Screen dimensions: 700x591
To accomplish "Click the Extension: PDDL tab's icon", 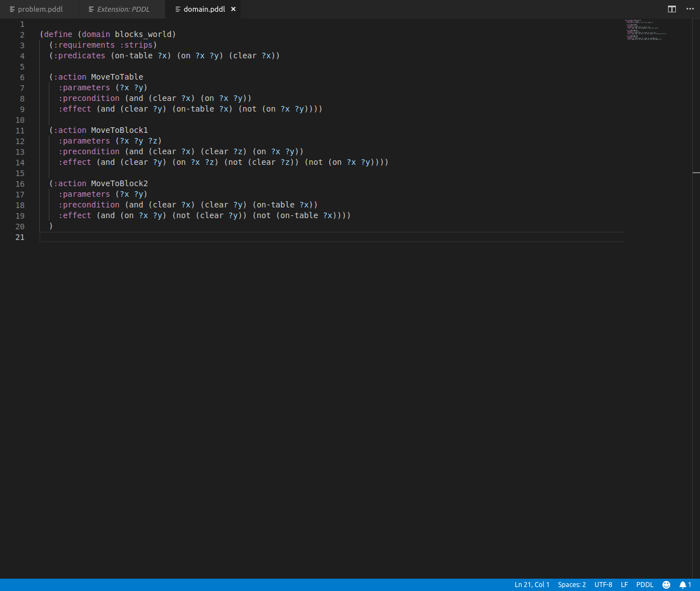I will 91,9.
